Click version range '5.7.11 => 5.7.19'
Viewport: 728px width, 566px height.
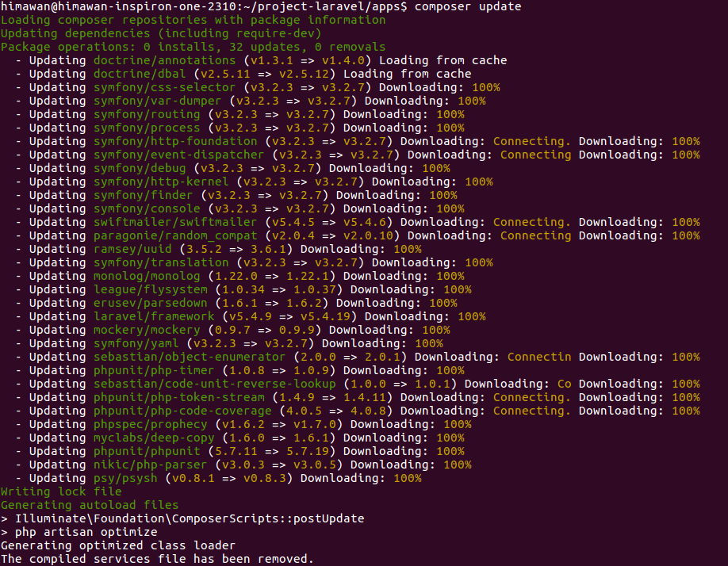click(x=271, y=451)
